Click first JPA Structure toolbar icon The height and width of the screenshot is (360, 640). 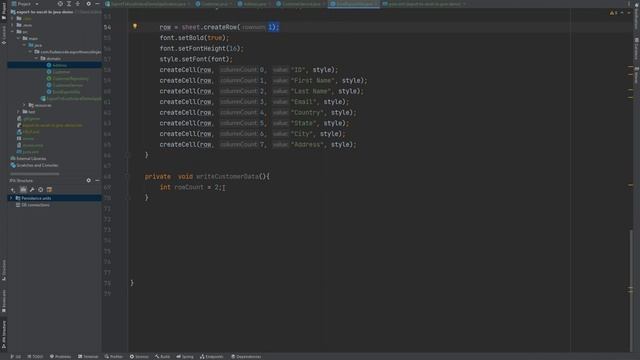point(13,190)
